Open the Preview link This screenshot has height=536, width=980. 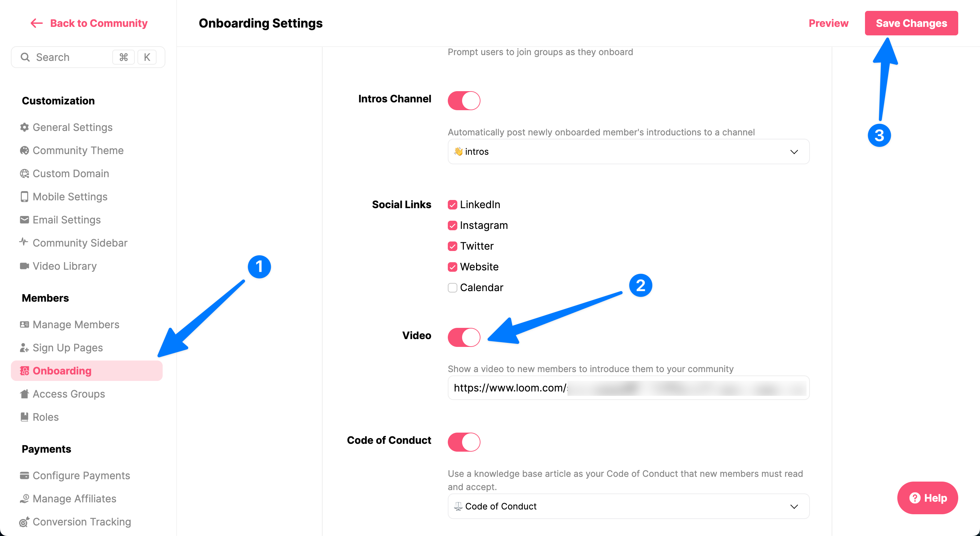pos(828,23)
